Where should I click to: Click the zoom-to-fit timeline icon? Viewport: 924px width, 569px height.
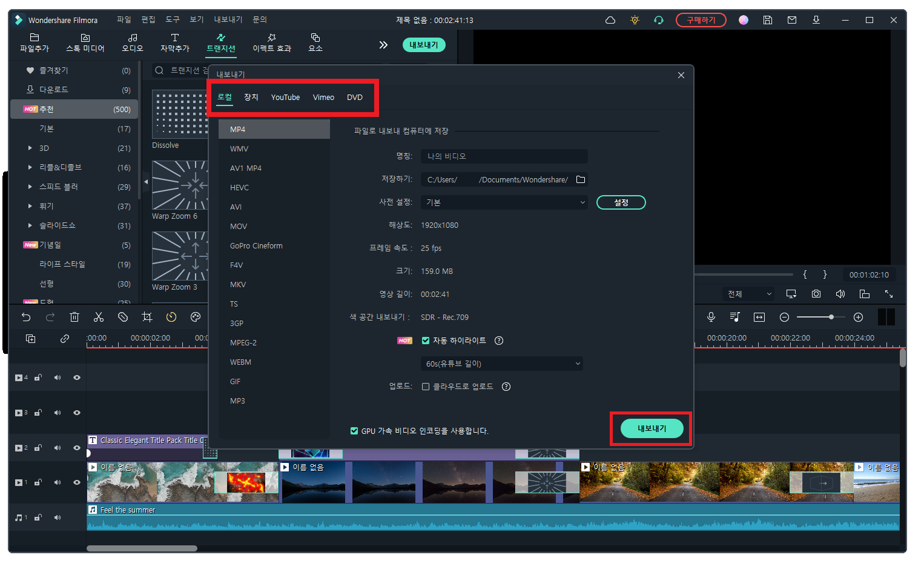tap(759, 317)
